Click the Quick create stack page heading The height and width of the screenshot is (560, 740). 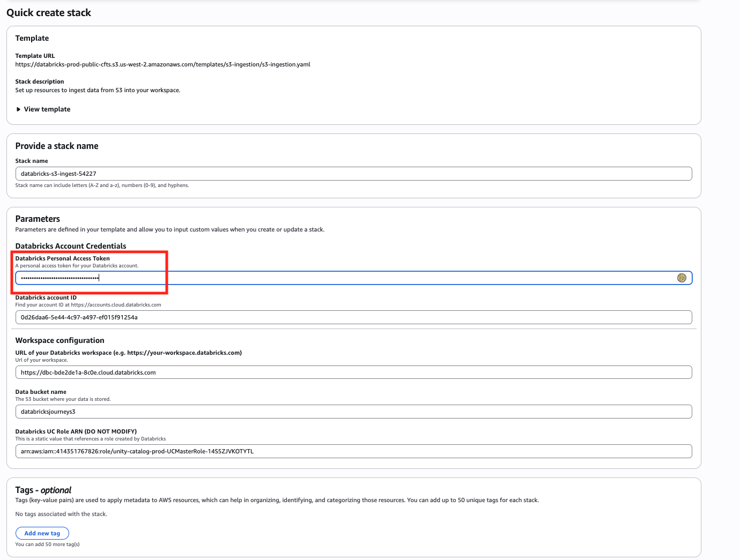[49, 13]
